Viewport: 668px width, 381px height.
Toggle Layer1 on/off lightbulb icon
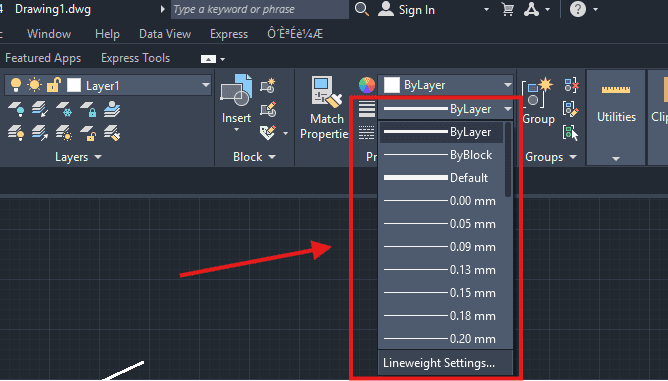point(16,85)
